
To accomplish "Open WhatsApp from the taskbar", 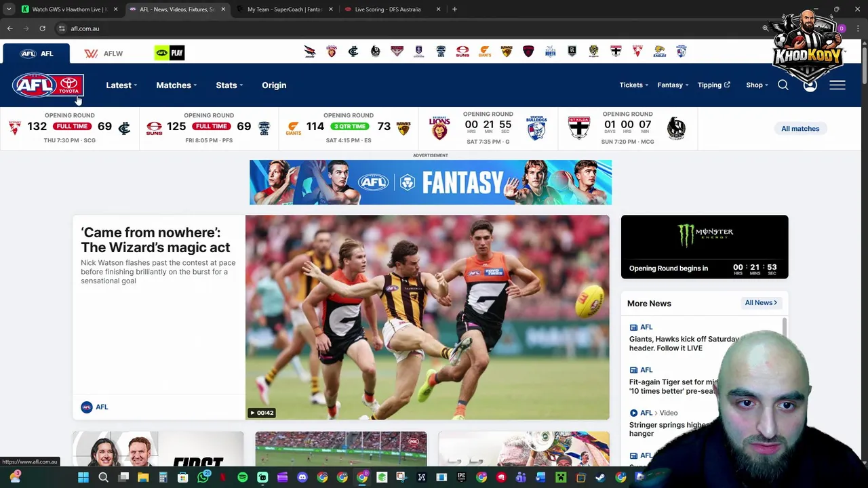I will [x=203, y=478].
